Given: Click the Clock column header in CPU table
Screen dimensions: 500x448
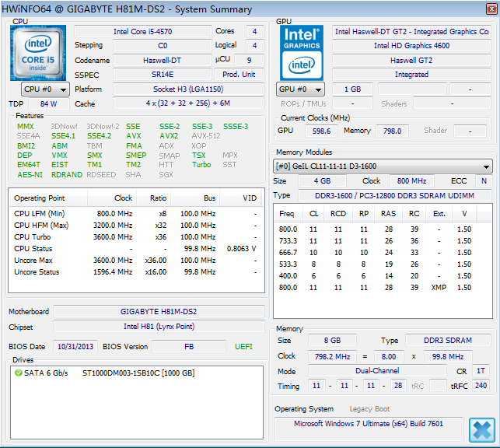Looking at the screenshot, I should (112, 198).
